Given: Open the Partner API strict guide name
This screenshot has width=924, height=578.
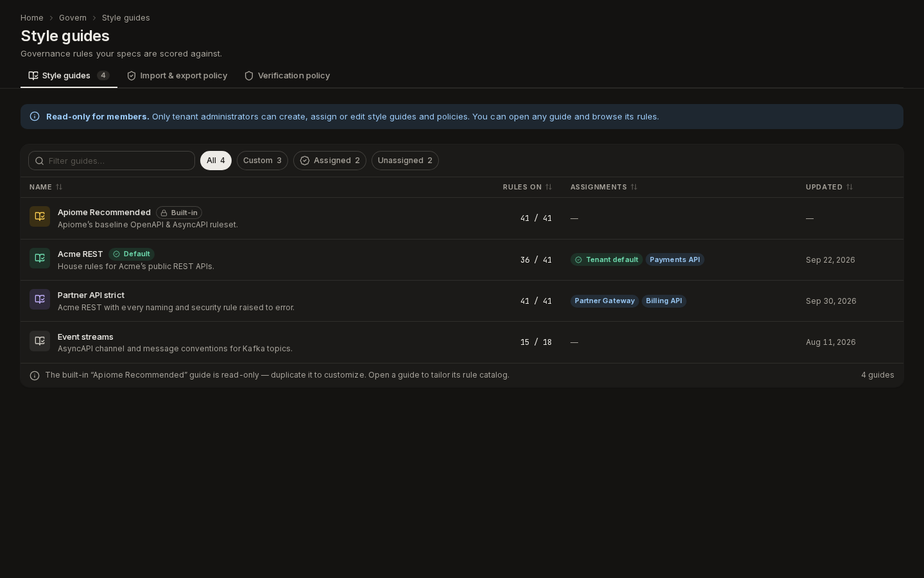Looking at the screenshot, I should point(91,295).
